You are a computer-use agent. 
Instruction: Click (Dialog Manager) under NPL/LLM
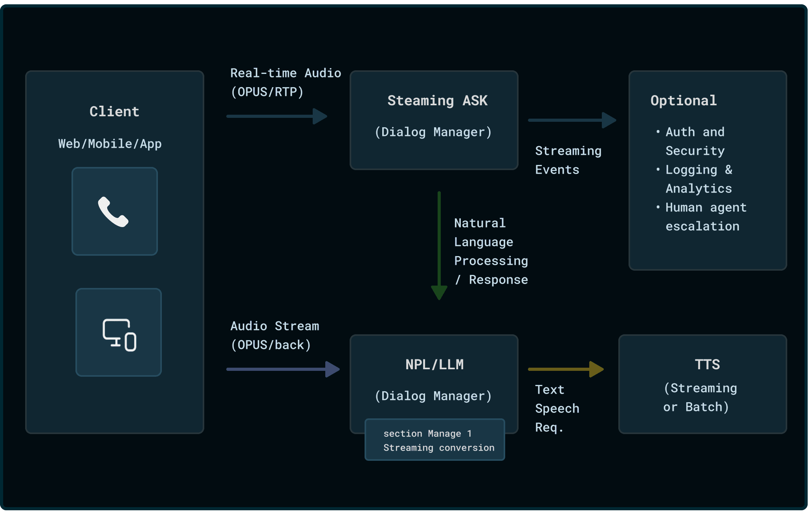click(433, 396)
